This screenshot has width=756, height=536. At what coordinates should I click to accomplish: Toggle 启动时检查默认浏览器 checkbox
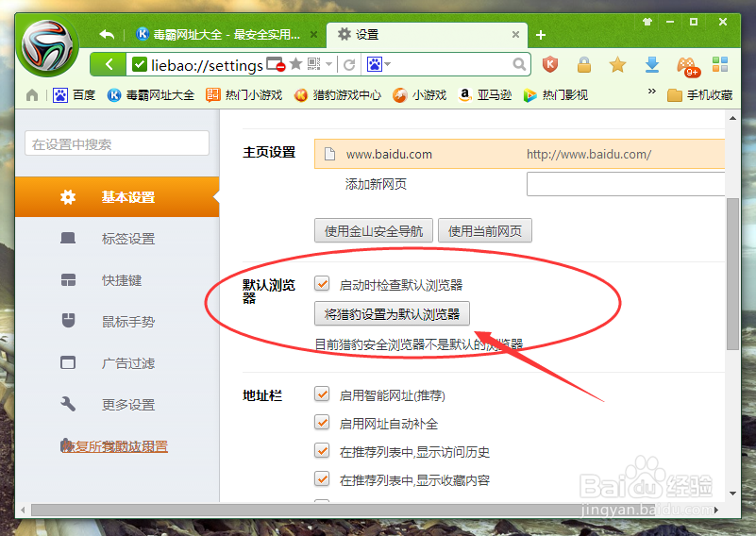(x=322, y=284)
